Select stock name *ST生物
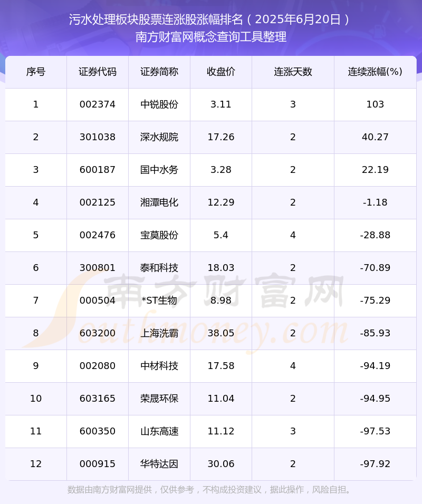The height and width of the screenshot is (504, 422). pyautogui.click(x=159, y=301)
